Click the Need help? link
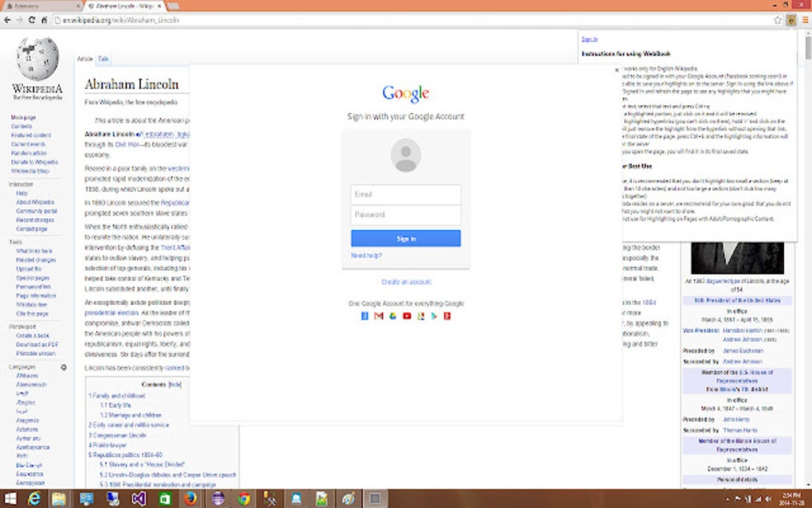The height and width of the screenshot is (508, 812). 366,256
